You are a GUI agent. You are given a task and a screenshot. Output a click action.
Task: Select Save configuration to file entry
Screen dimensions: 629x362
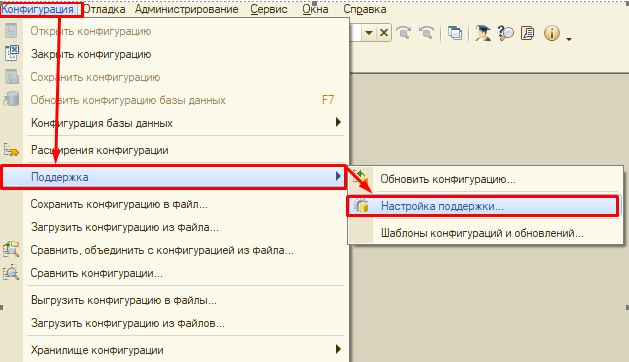pos(119,204)
